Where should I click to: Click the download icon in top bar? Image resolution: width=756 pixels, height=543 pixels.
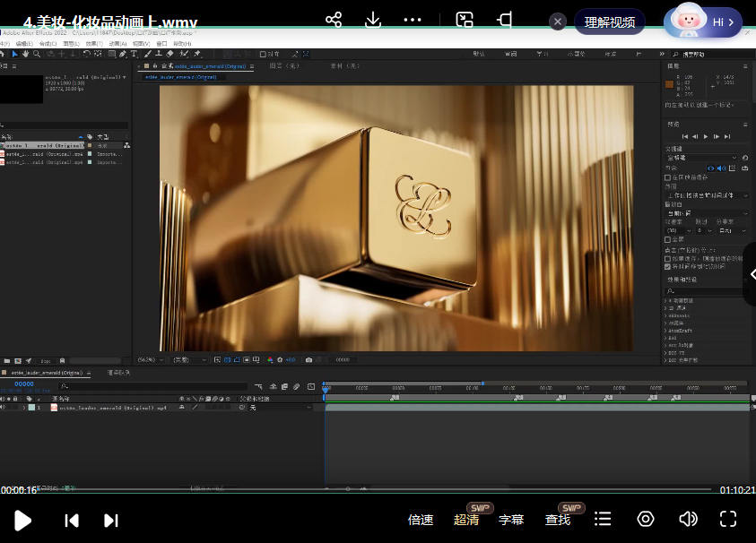pyautogui.click(x=373, y=20)
